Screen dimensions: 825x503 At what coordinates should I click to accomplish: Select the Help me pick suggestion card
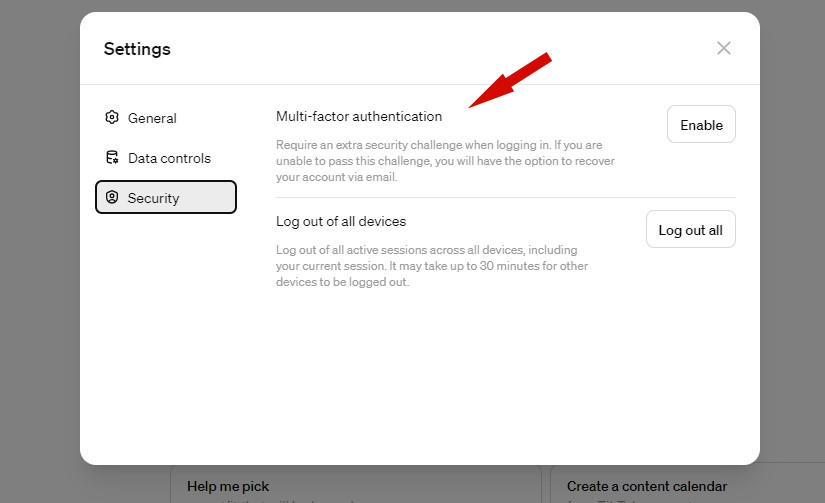click(356, 485)
